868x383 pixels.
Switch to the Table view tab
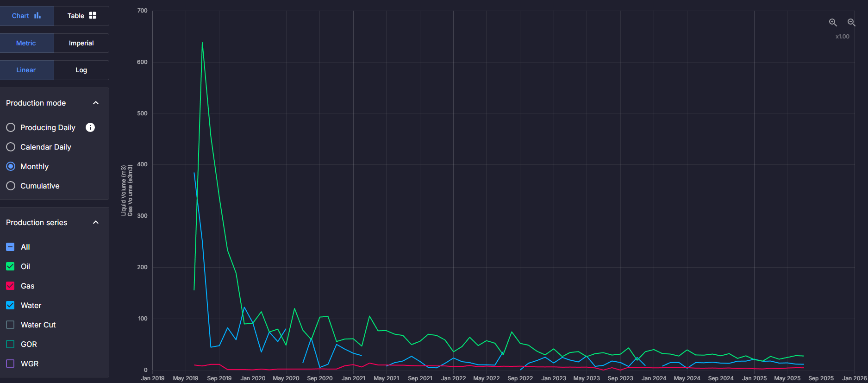[x=81, y=16]
